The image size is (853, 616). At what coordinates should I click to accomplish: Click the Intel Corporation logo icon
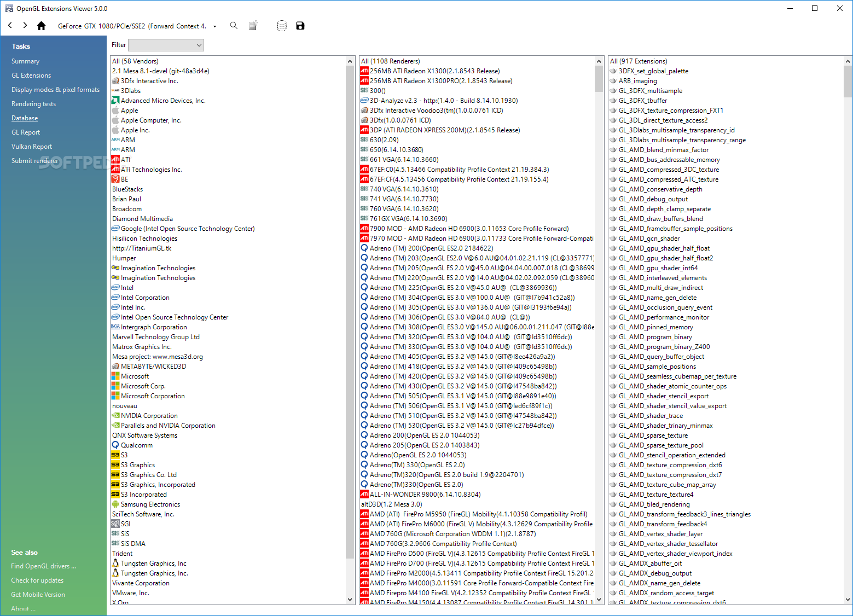point(115,298)
